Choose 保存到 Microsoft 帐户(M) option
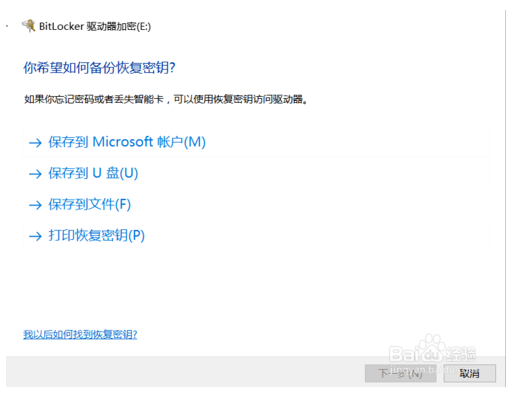 click(x=256, y=142)
